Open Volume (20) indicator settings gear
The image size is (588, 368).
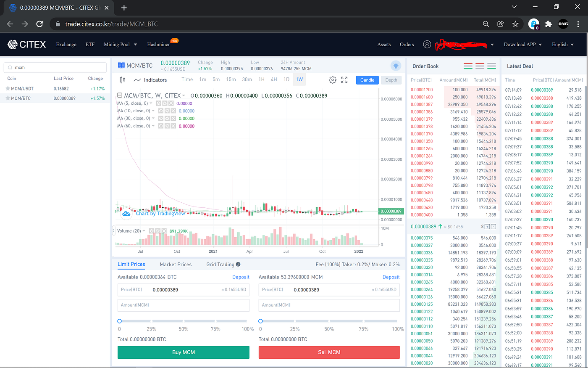click(x=158, y=231)
